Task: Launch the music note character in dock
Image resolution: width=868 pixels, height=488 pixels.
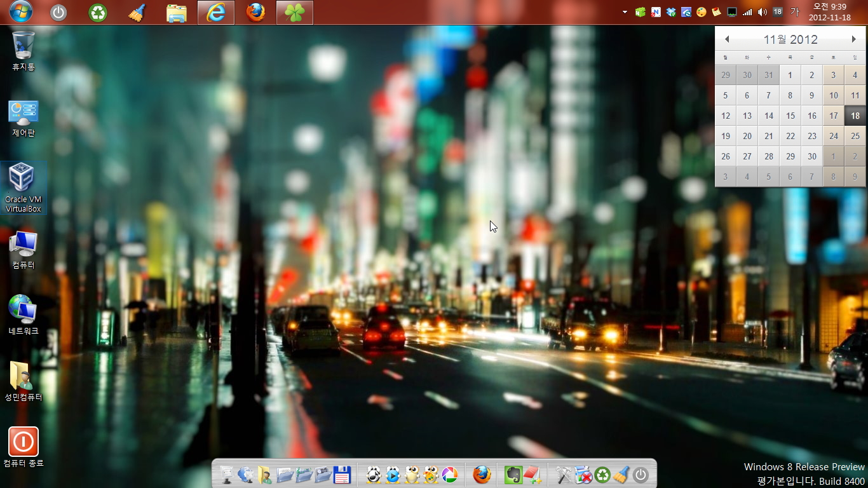Action: [x=374, y=475]
